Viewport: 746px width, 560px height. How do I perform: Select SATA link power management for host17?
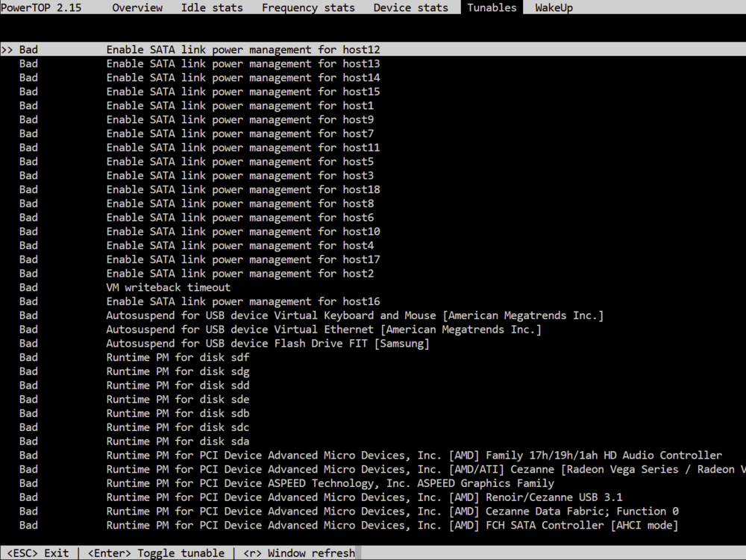pyautogui.click(x=243, y=259)
